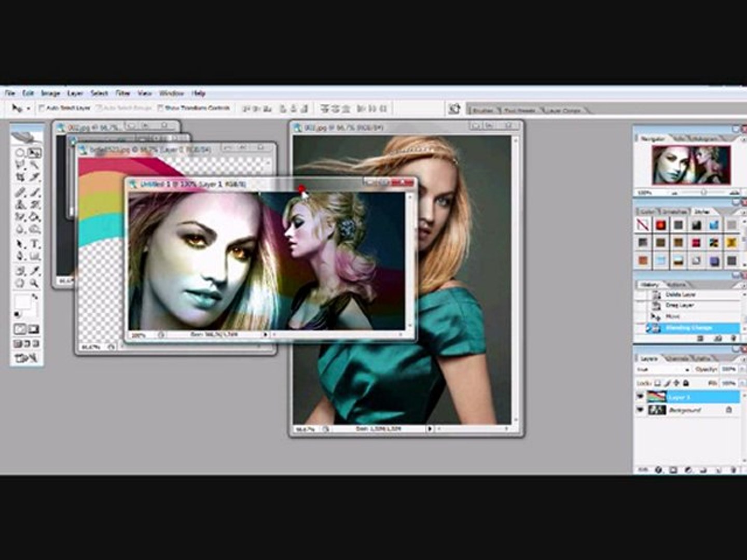
Task: Toggle Show Transform Controls checkbox
Action: pos(160,108)
